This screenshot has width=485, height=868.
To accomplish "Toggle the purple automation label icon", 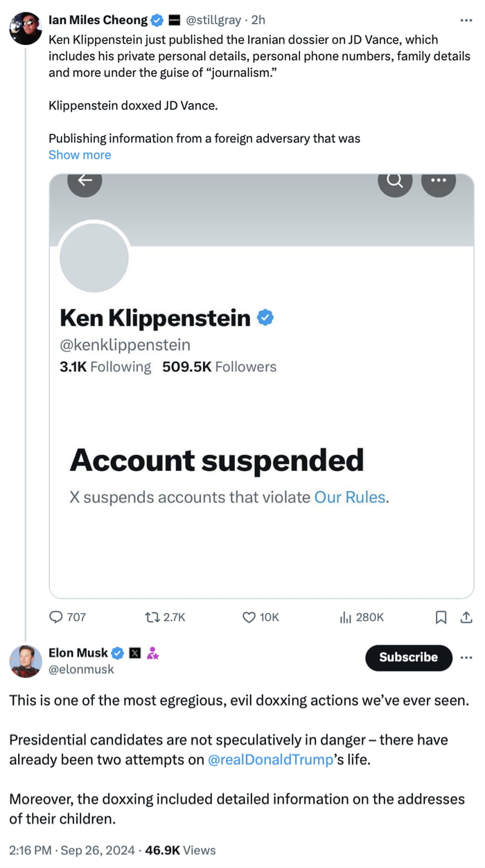I will coord(152,652).
